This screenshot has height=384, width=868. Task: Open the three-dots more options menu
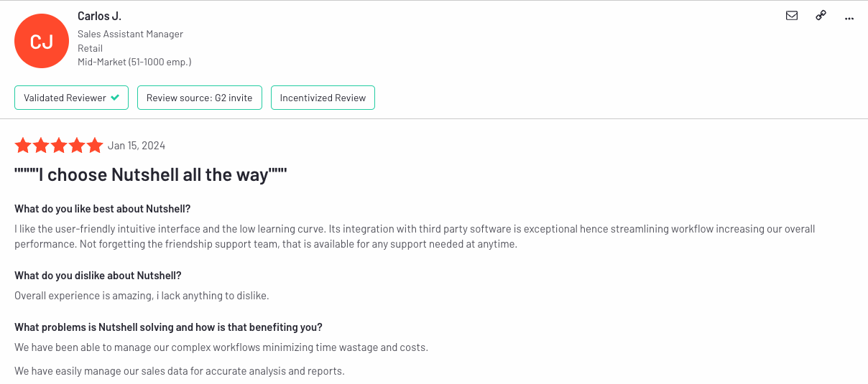tap(849, 17)
